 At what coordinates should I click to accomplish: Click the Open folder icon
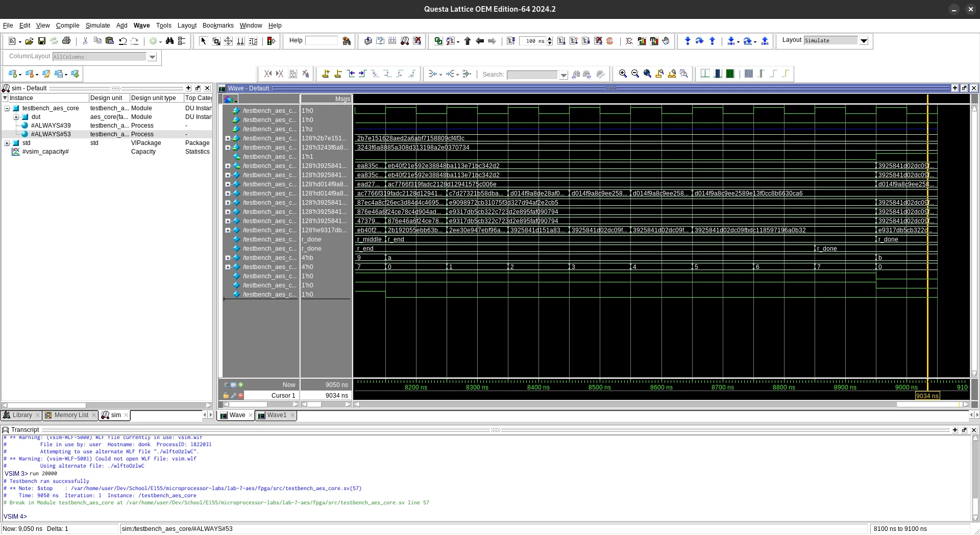pyautogui.click(x=29, y=41)
